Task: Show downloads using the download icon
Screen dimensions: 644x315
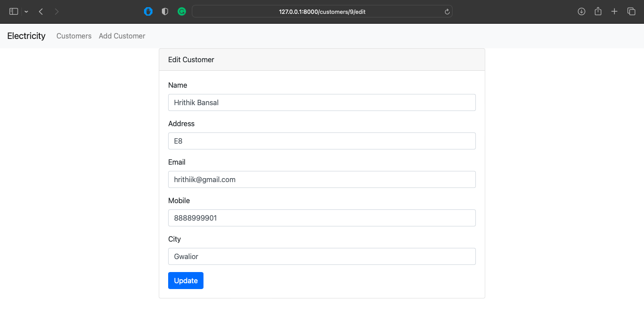Action: tap(581, 12)
